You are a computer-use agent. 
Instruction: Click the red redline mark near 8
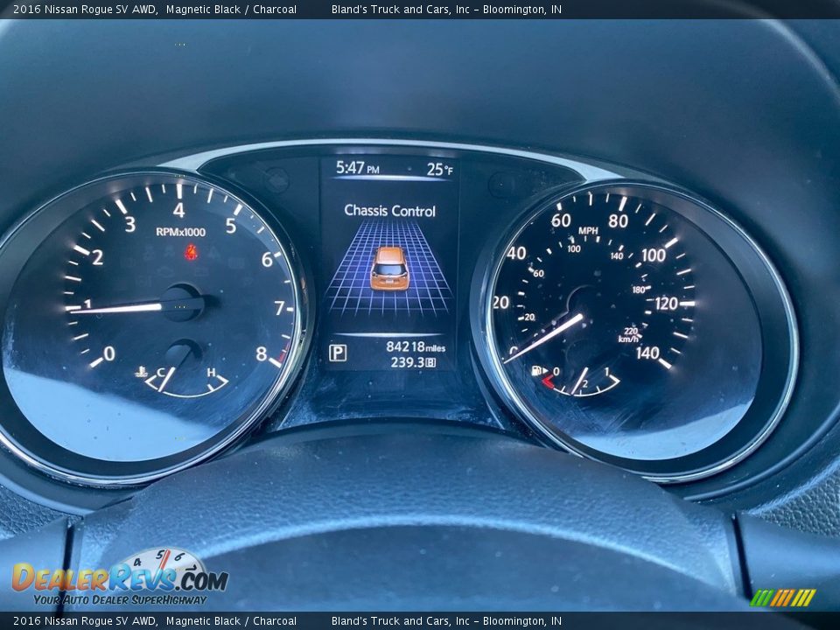pyautogui.click(x=282, y=354)
